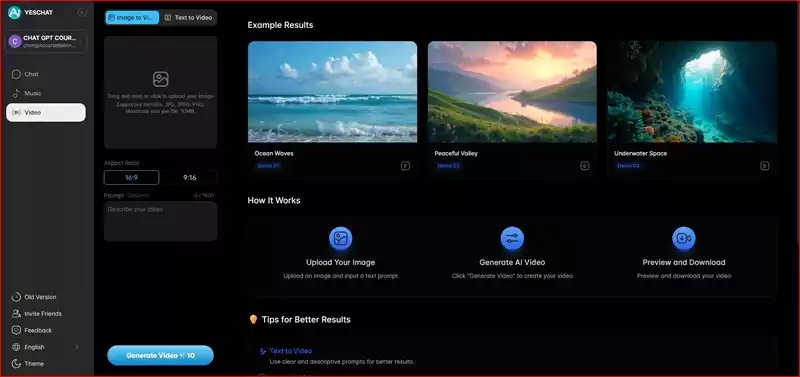
Task: Click the Peaceful Valley title text
Action: click(x=456, y=153)
